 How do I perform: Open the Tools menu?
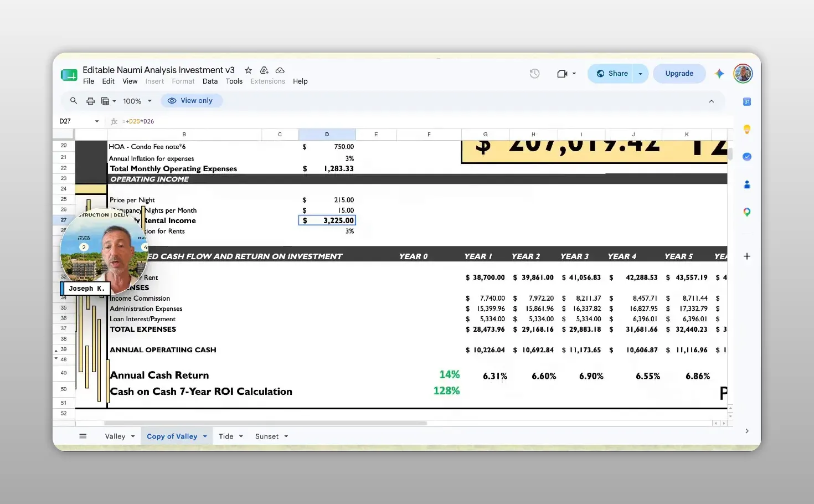[234, 81]
